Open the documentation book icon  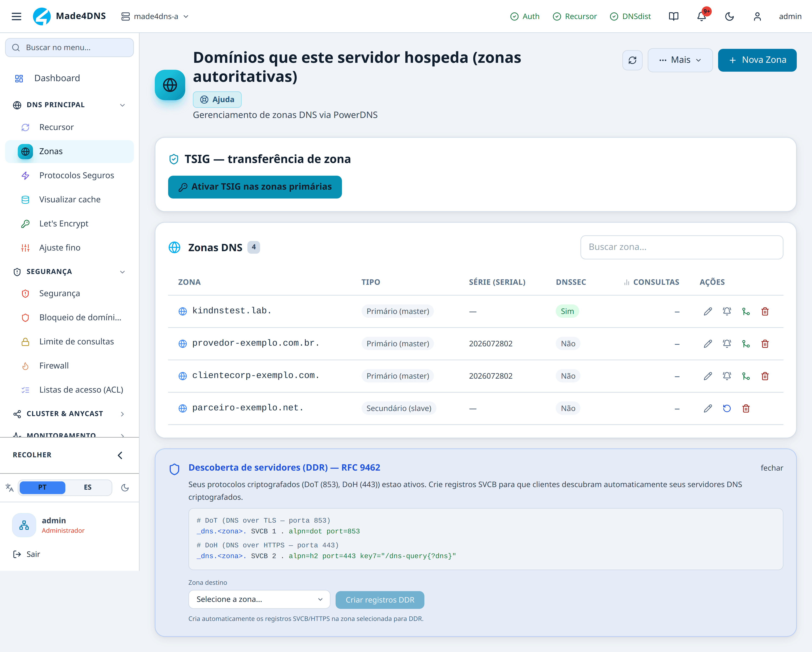(673, 16)
